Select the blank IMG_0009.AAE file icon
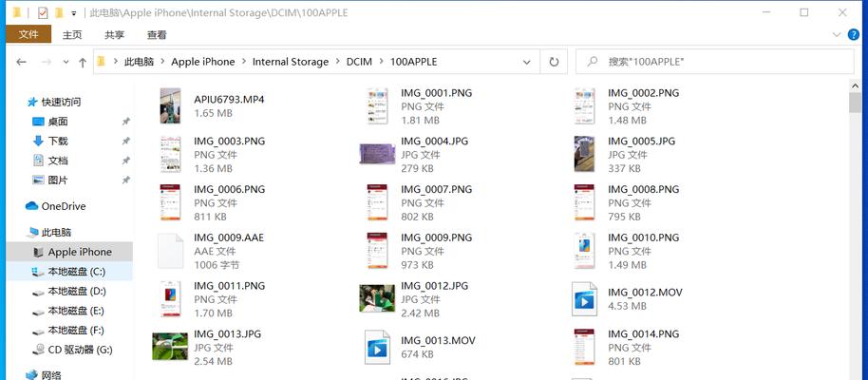The width and height of the screenshot is (868, 380). (x=170, y=251)
